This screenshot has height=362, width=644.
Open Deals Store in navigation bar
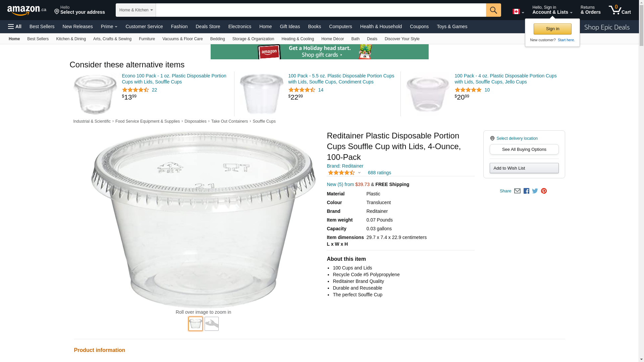[x=208, y=26]
